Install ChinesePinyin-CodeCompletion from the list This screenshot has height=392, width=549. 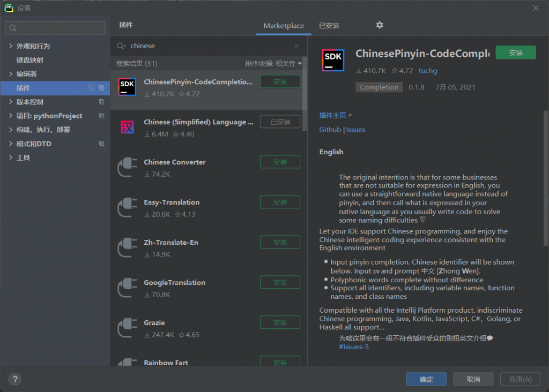pos(280,81)
